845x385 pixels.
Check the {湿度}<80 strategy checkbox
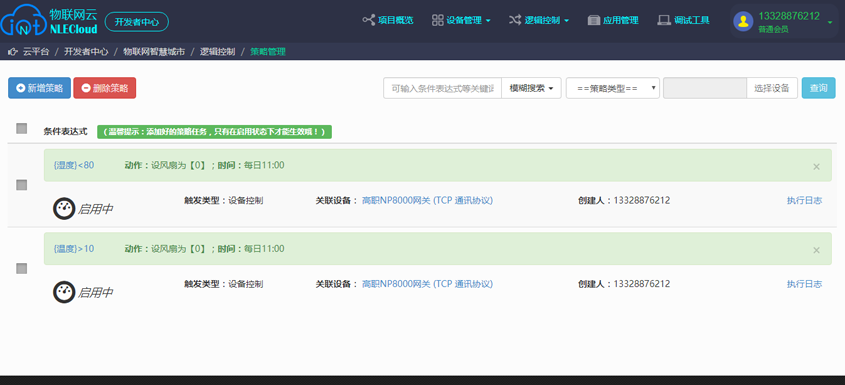[22, 185]
